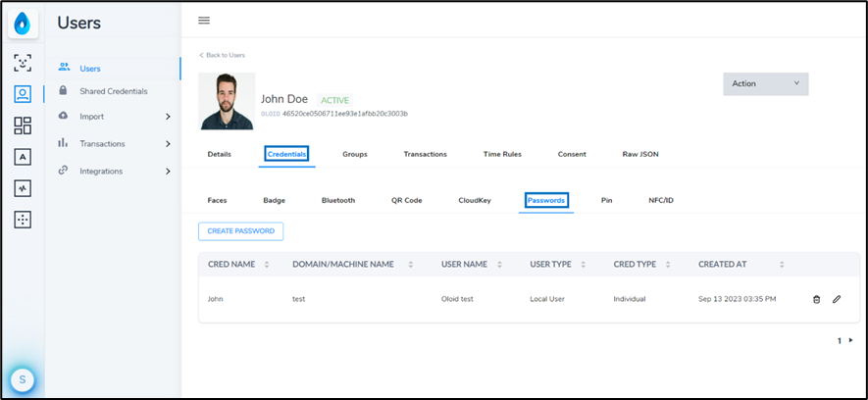Viewport: 868px width, 400px height.
Task: Delete the John password credential
Action: 816,299
